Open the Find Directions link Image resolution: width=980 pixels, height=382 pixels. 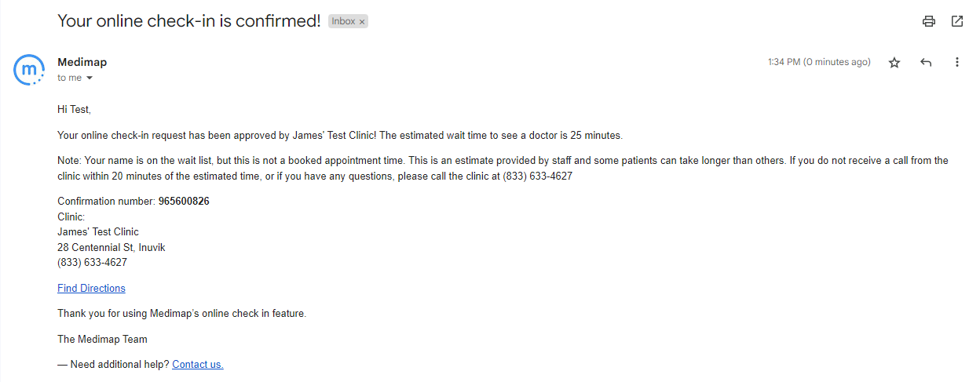pyautogui.click(x=91, y=288)
